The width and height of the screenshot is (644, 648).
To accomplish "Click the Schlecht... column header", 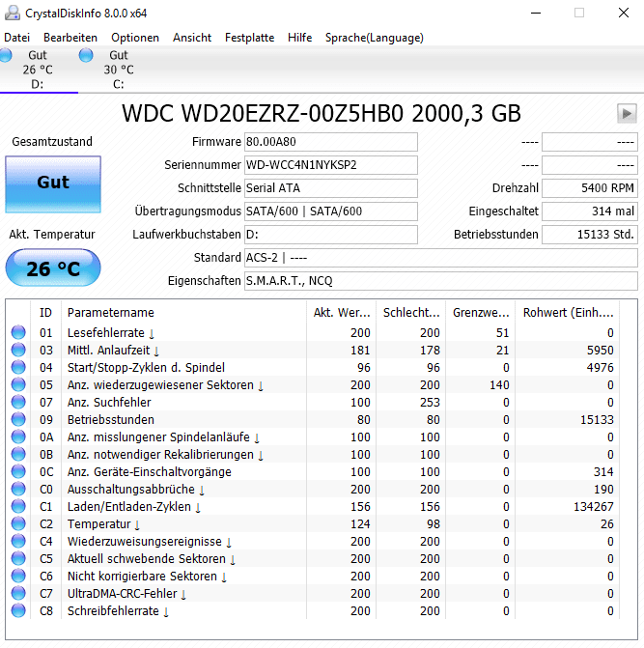I will click(x=411, y=313).
